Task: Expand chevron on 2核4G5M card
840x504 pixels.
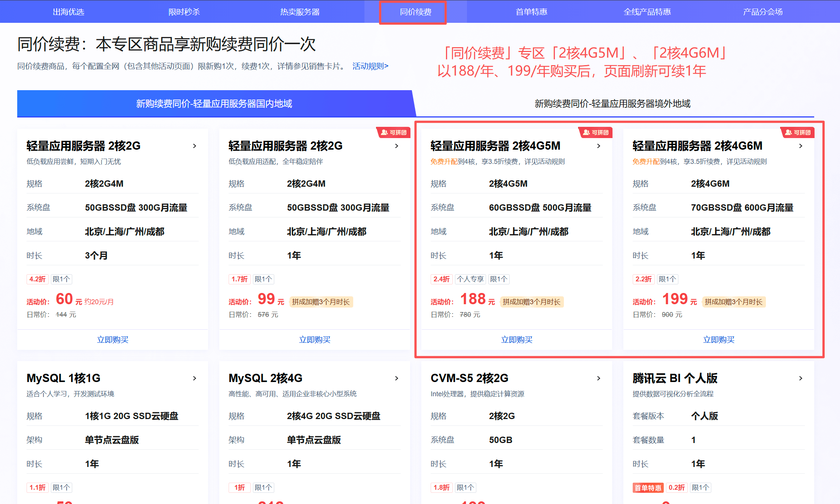Action: pyautogui.click(x=599, y=146)
